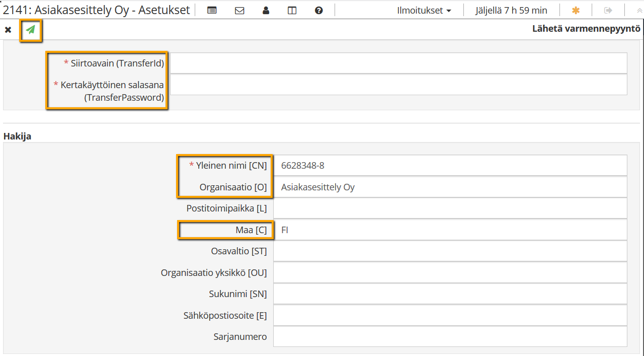Click the green paper plane send icon
This screenshot has height=356, width=644.
point(31,30)
